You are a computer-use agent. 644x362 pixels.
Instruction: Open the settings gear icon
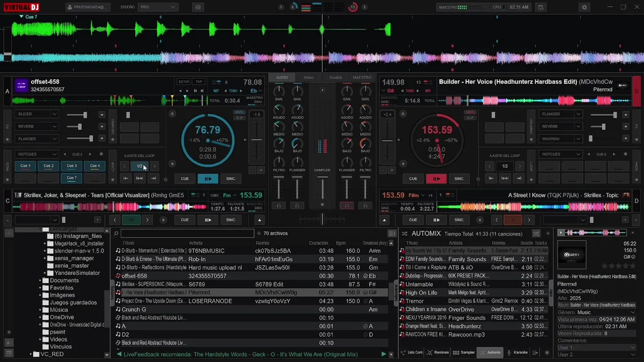584,7
